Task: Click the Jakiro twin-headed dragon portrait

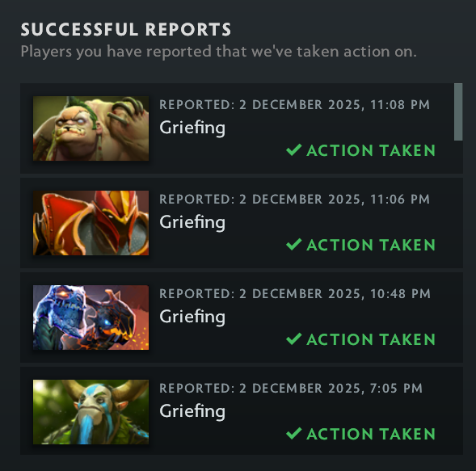Action: click(91, 318)
